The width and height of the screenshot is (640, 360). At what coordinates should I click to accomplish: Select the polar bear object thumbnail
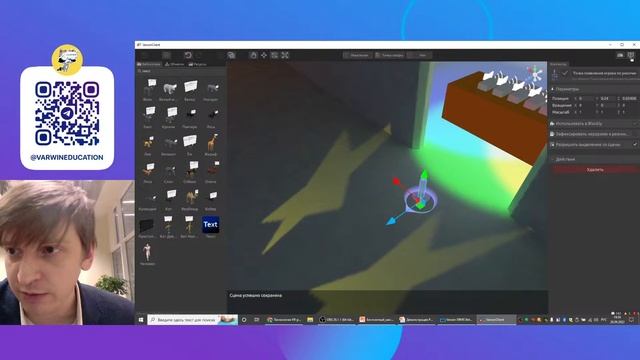169,89
